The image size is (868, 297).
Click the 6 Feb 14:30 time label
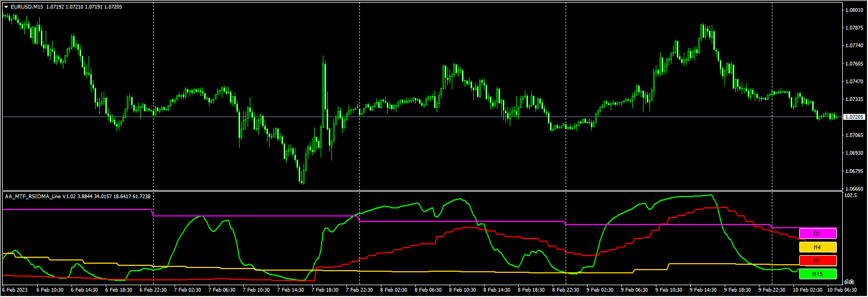[x=84, y=290]
